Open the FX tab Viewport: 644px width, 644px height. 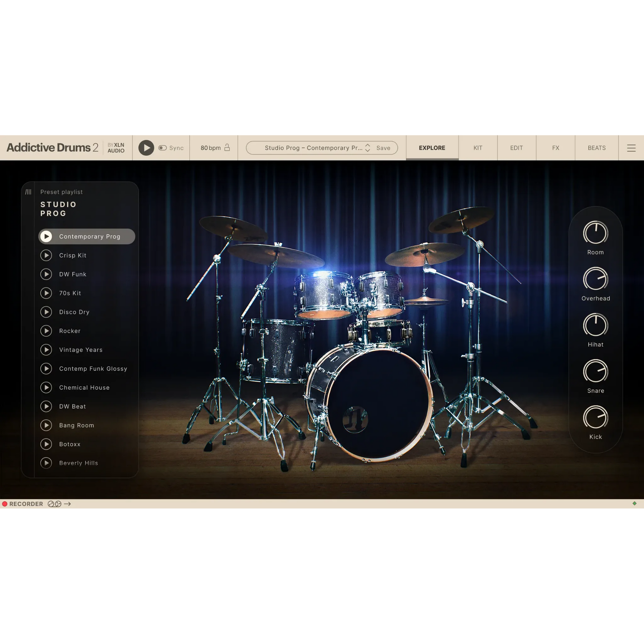click(555, 148)
